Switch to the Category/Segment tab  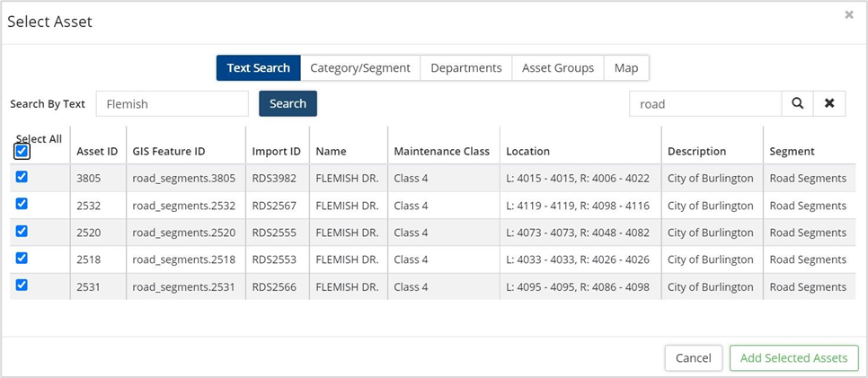360,68
